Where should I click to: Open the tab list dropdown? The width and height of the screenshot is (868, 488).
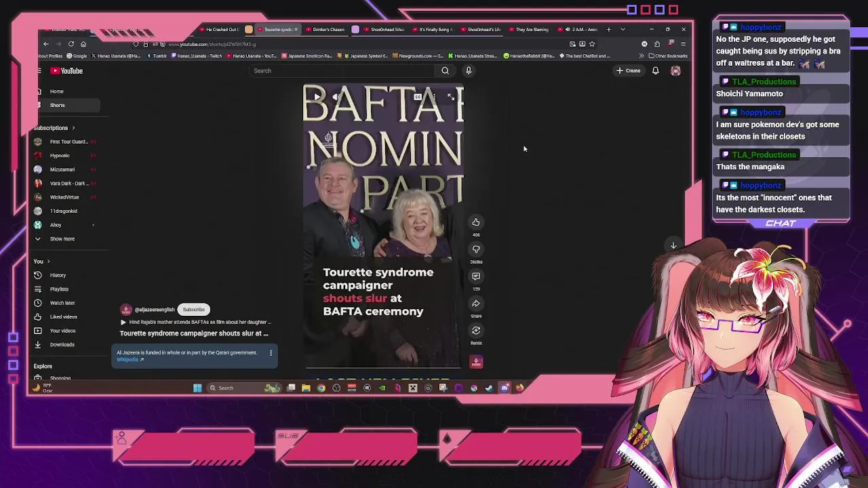[623, 30]
